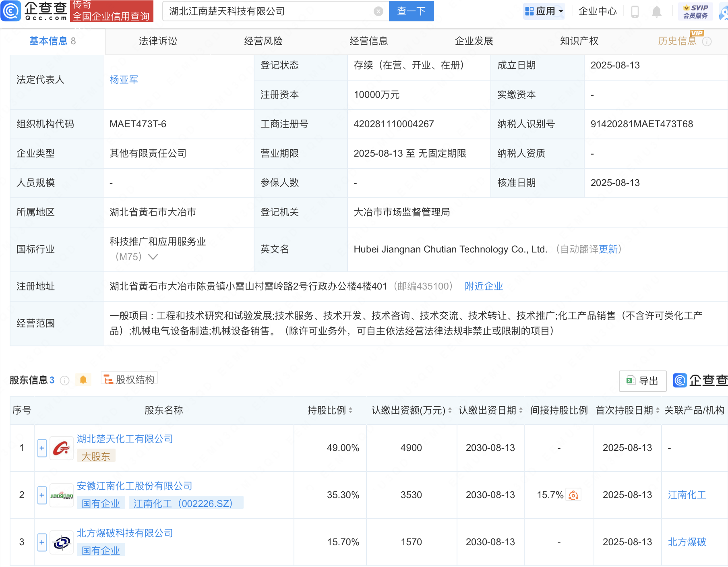Click the 大股东 tag under 湖北楚天化工
Viewport: 728px width, 567px height.
[x=96, y=456]
